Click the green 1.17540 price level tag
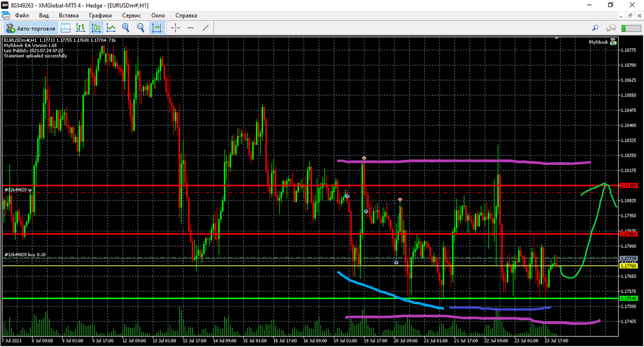This screenshot has width=644, height=347. (x=629, y=298)
